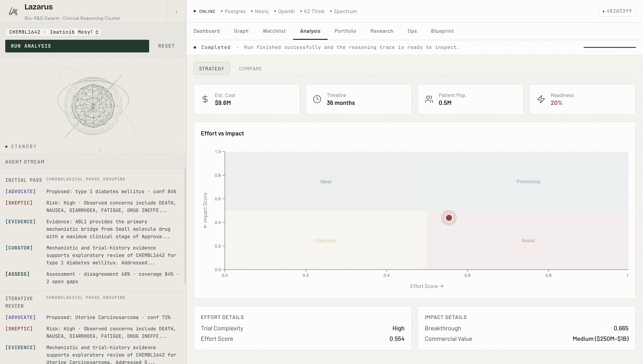Click the red data point on chart
This screenshot has width=643, height=364.
point(449,218)
